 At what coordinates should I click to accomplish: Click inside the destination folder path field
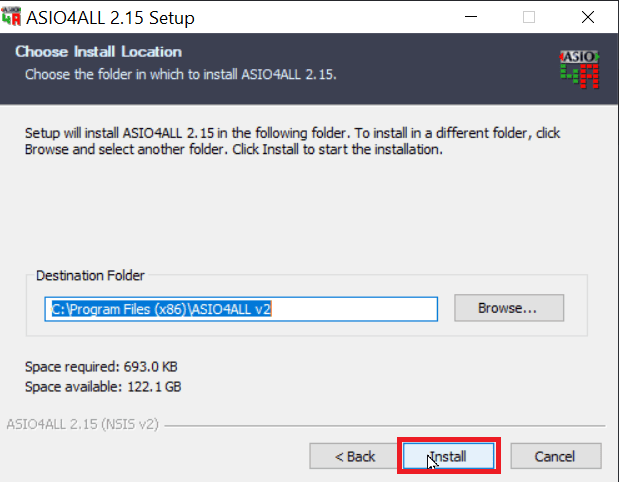(241, 309)
